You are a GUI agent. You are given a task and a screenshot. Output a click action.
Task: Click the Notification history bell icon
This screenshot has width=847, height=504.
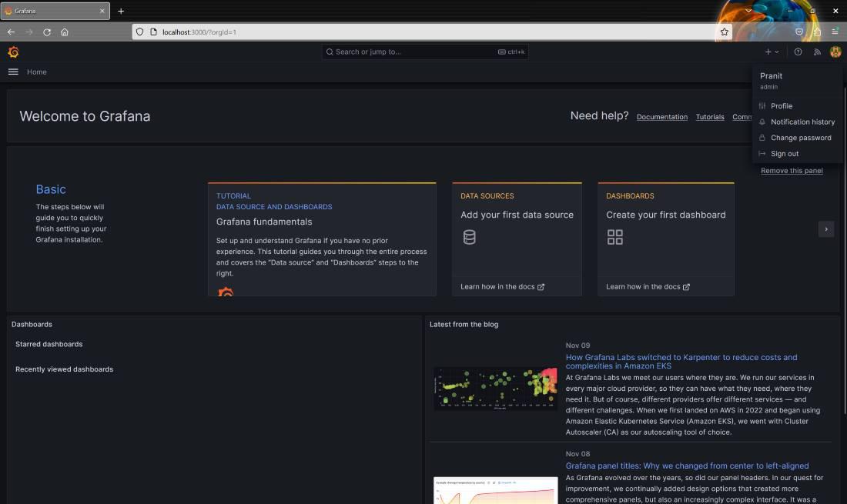pos(762,122)
